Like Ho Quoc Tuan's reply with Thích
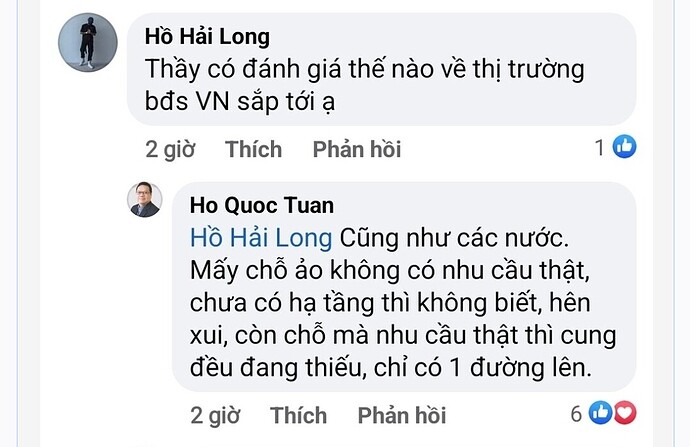The height and width of the screenshot is (447, 690). (298, 415)
